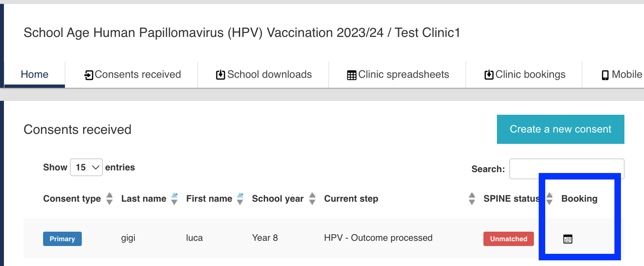Click the Primary consent type badge
The image size is (644, 266).
tap(62, 239)
